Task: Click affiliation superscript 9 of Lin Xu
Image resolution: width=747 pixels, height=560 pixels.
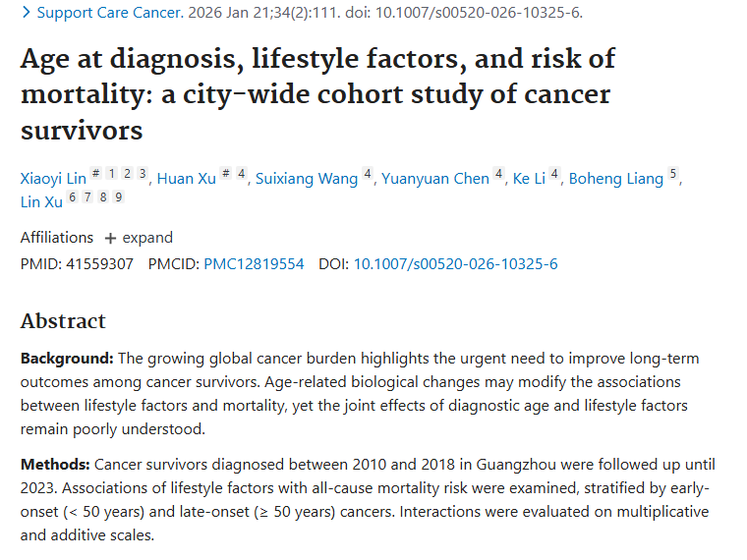Action: (x=119, y=197)
